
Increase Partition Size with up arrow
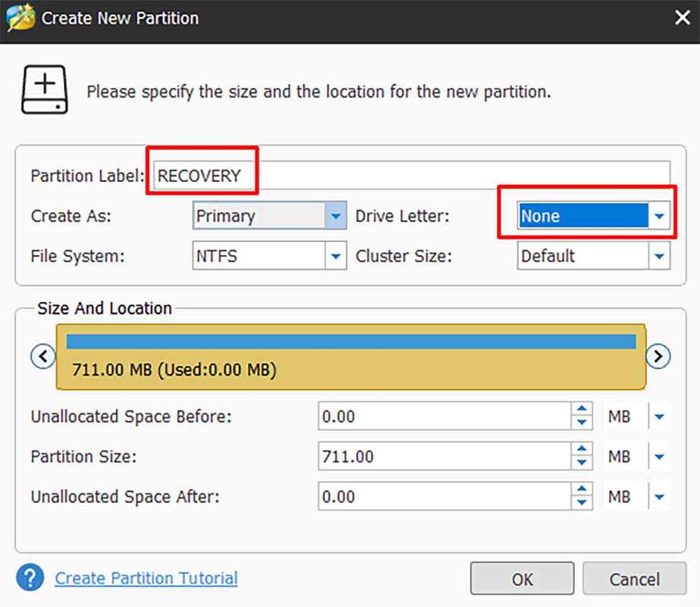pos(582,449)
